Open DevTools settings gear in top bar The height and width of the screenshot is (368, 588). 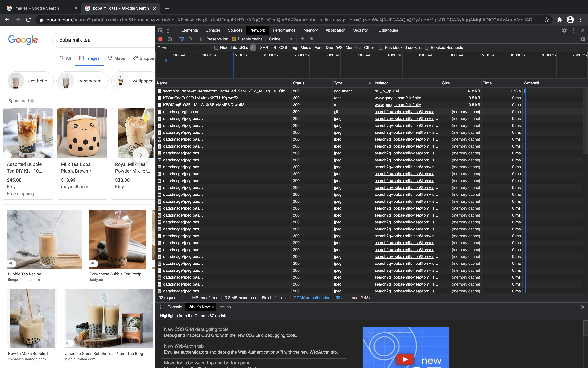point(564,30)
